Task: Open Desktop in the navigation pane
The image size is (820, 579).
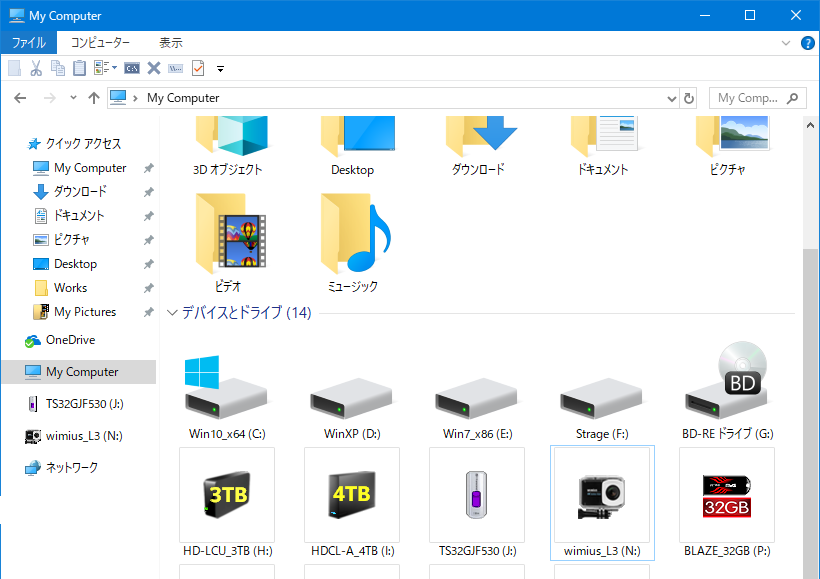Action: 75,264
